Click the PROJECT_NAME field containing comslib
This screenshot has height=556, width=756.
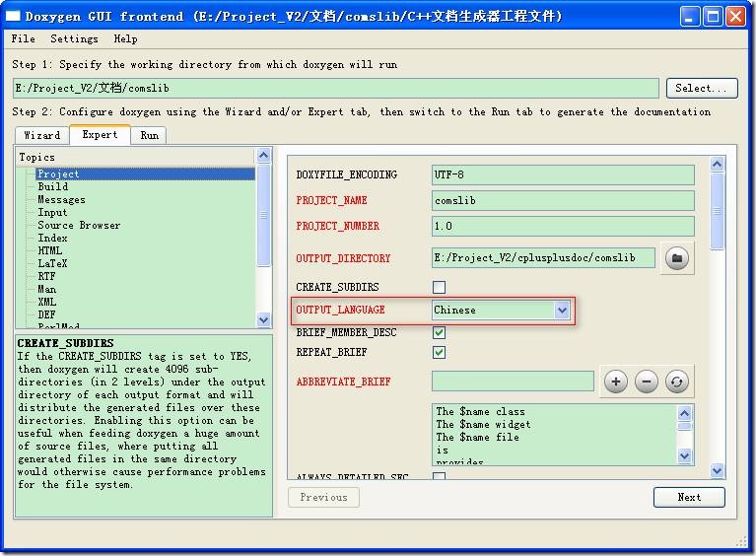pos(563,200)
